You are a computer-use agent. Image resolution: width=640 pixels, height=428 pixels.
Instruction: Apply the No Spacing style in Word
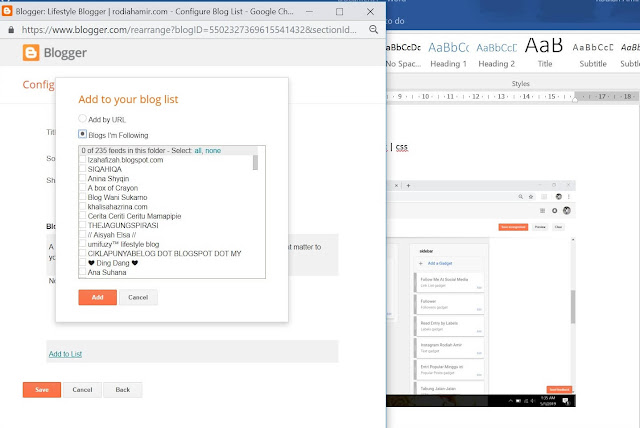click(x=403, y=55)
